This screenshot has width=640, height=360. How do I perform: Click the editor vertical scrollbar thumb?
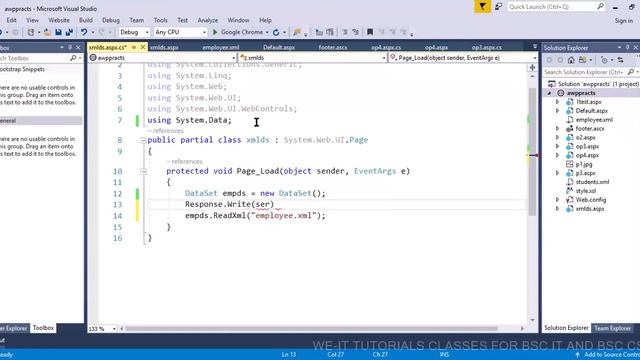[x=532, y=152]
